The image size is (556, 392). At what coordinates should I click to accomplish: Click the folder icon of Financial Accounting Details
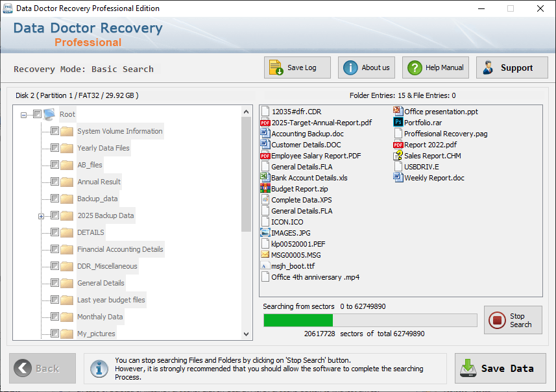coord(67,249)
